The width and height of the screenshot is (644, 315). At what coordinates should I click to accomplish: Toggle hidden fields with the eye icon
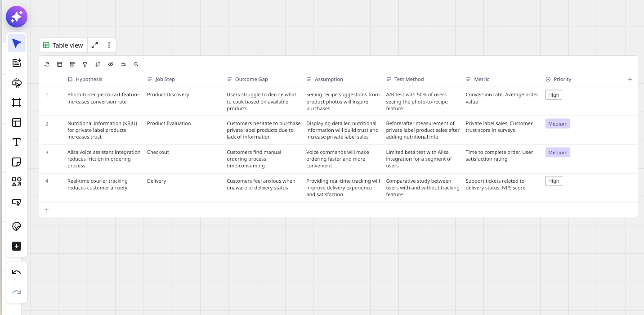111,64
